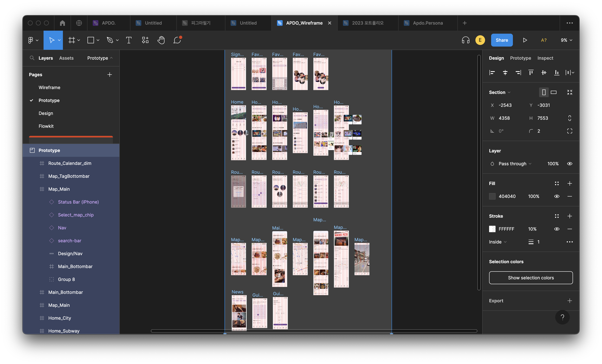Click the align left icon

pyautogui.click(x=492, y=73)
